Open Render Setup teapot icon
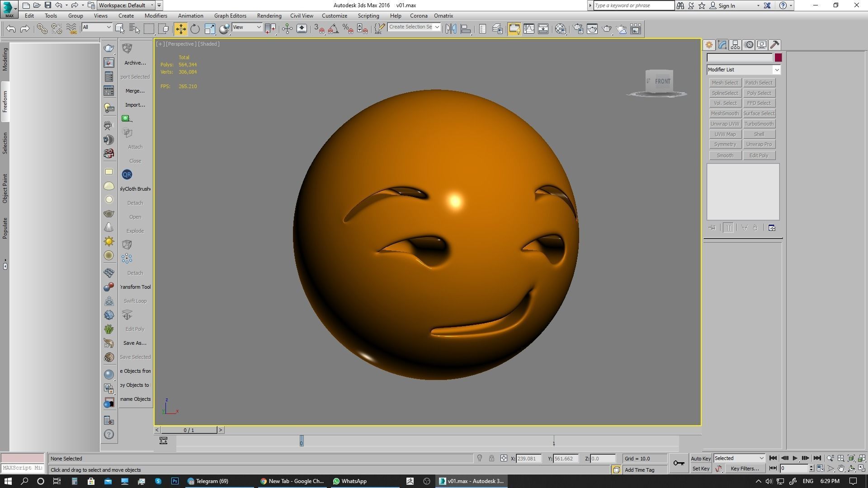Screen dimensions: 868x488 coord(578,29)
